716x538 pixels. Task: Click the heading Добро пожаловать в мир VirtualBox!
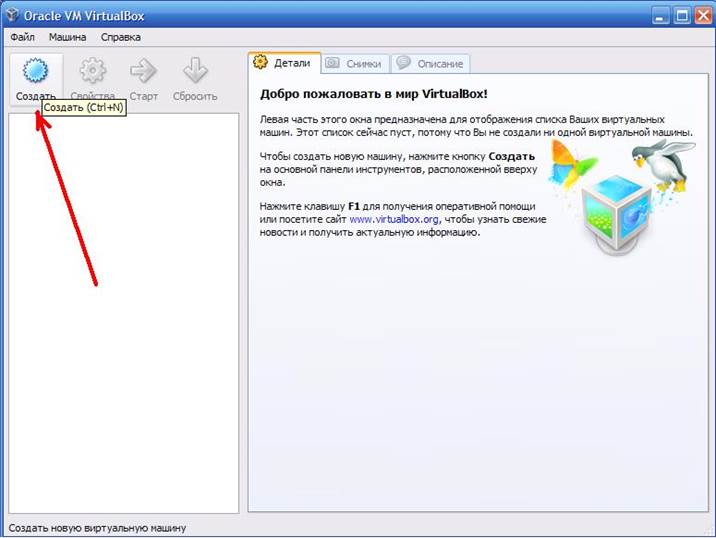(374, 94)
